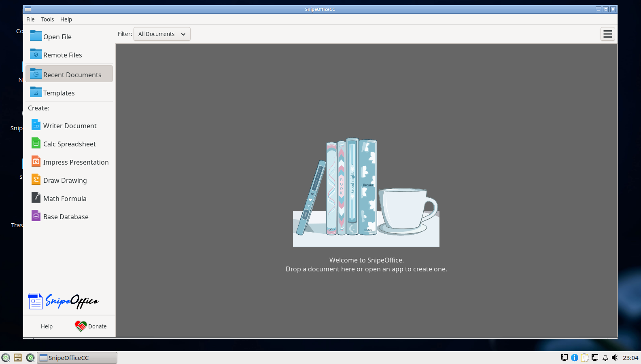The image size is (641, 364).
Task: Click the Writer Document icon
Action: tap(36, 125)
